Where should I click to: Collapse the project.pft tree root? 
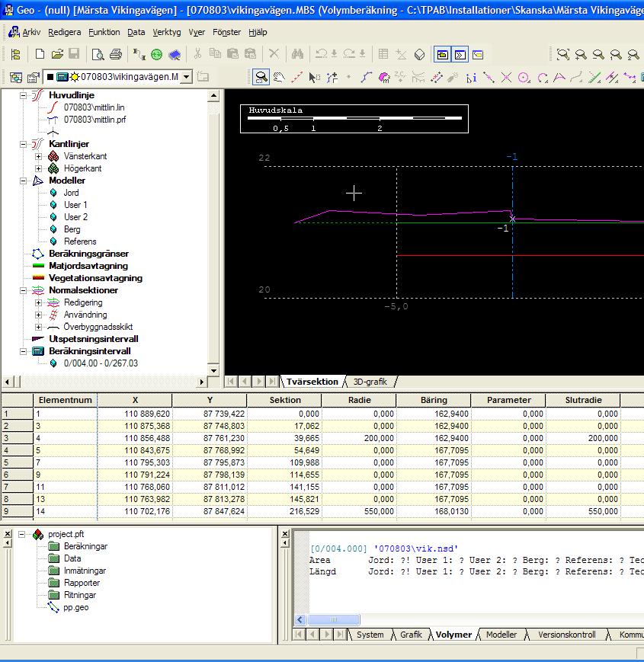coord(21,535)
